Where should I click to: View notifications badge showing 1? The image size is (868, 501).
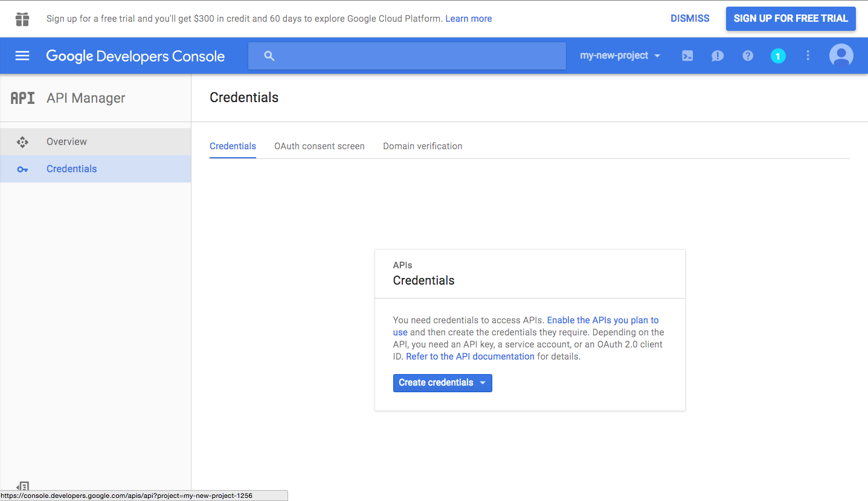tap(778, 56)
